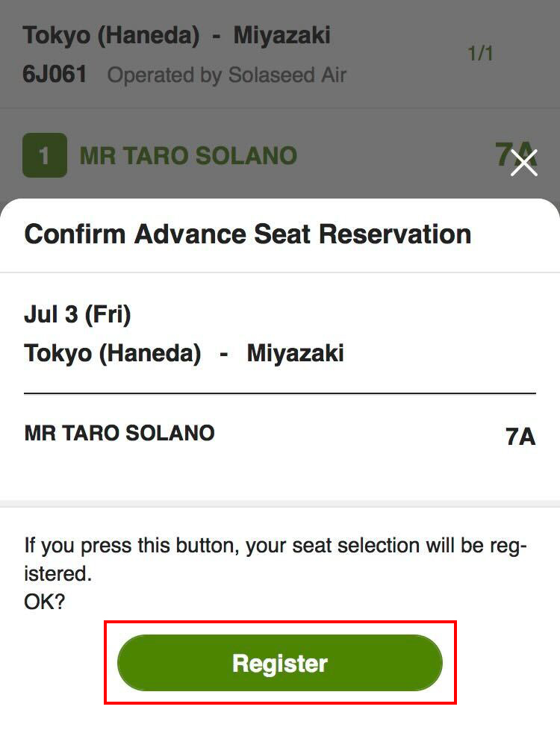Click the Jul 3 (Fri) date
The image size is (560, 739).
[78, 314]
